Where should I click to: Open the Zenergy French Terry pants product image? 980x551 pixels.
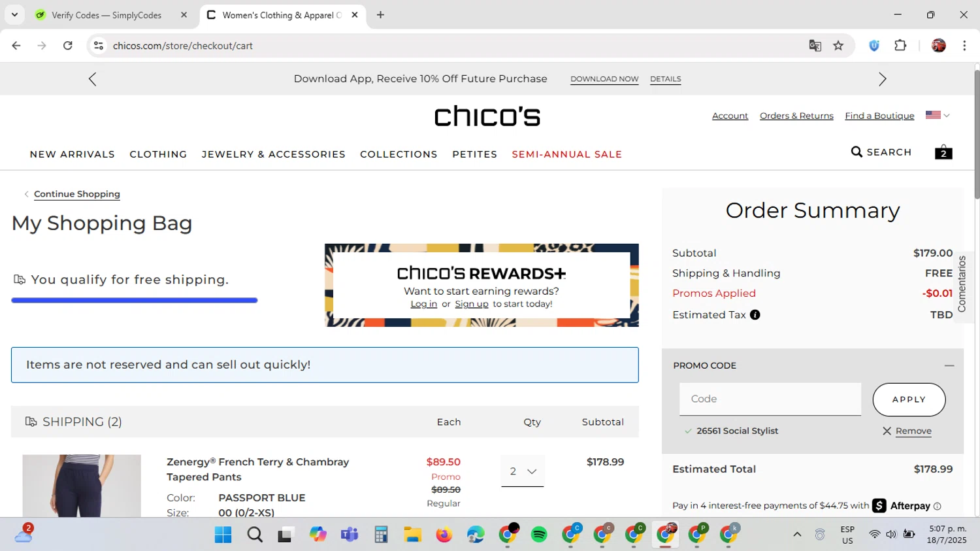pos(82,486)
